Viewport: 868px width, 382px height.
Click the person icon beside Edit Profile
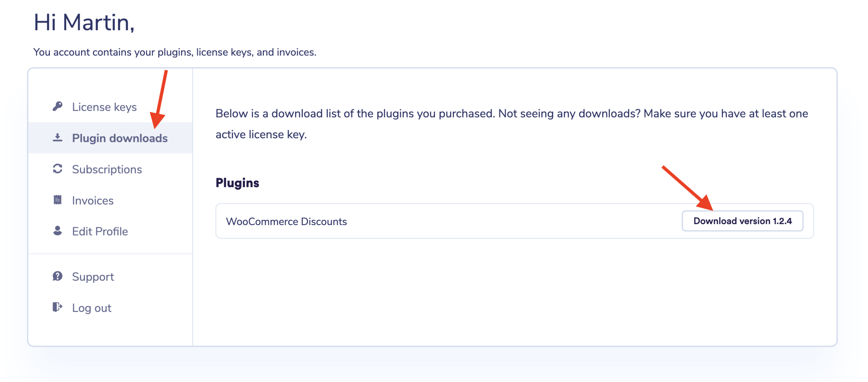[x=58, y=231]
